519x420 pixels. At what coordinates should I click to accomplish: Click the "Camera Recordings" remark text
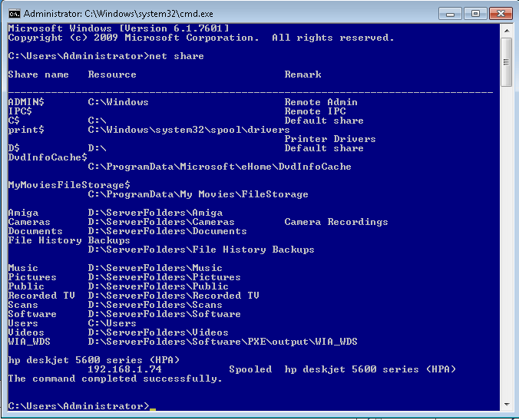[336, 222]
